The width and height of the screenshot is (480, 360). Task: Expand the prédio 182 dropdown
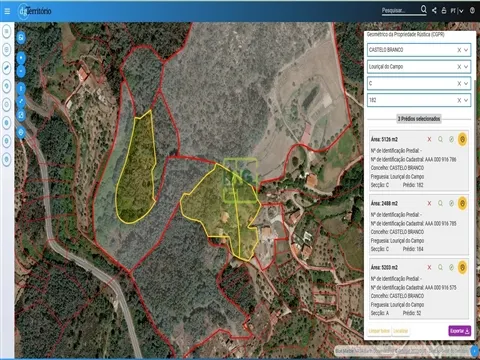466,100
